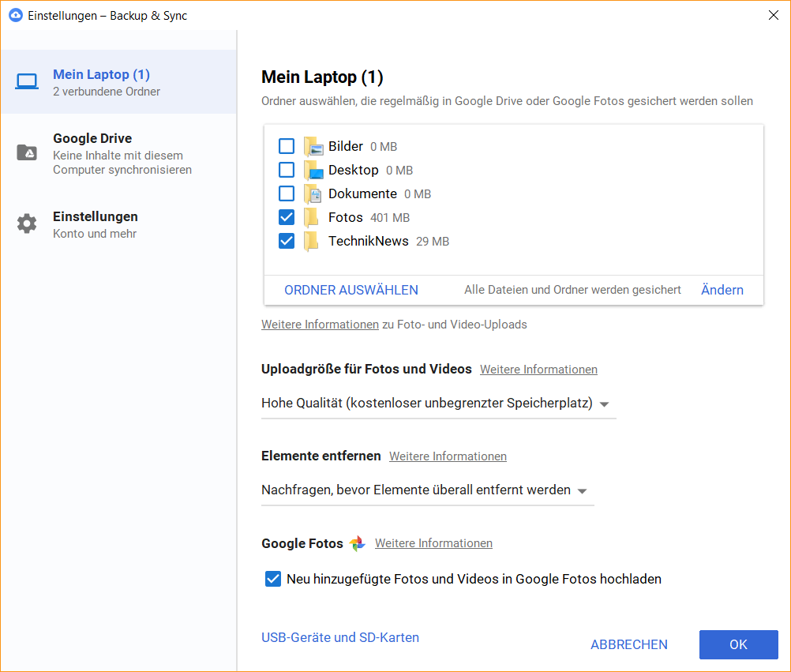Open Weitere Informationen next to Uploadgröße
This screenshot has width=791, height=672.
[x=538, y=370]
